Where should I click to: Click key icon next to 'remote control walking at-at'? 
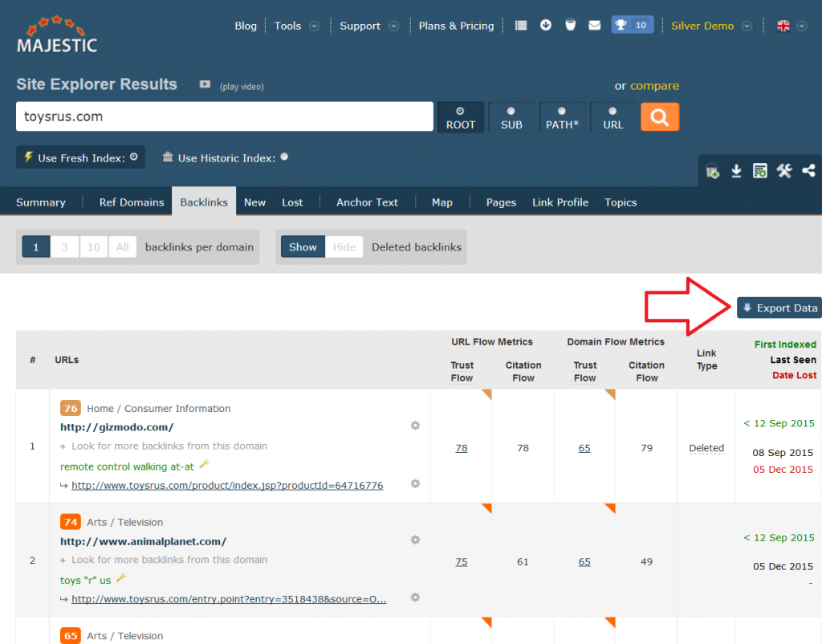tap(205, 464)
